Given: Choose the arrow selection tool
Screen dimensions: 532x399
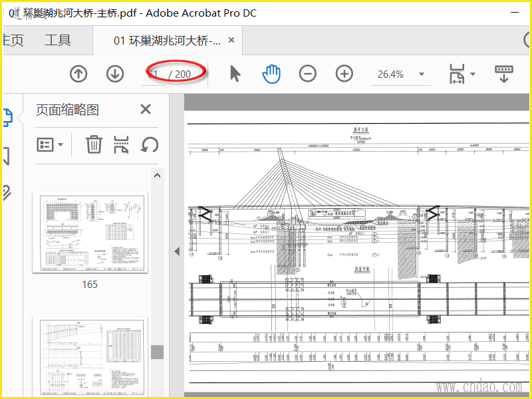Looking at the screenshot, I should coord(235,74).
